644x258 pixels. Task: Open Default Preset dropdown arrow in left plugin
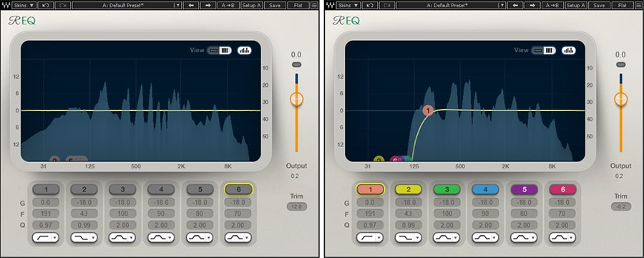tap(178, 5)
